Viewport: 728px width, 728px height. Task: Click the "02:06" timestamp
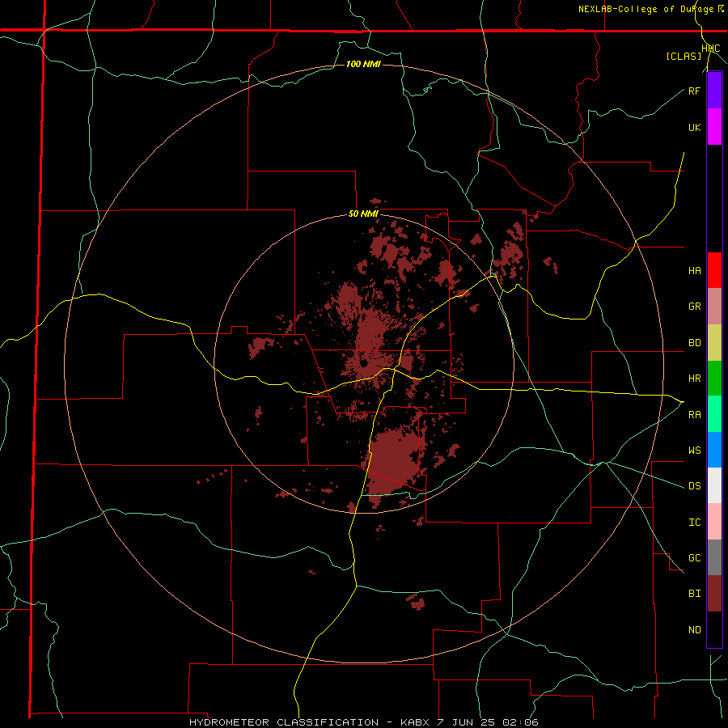coord(521,722)
